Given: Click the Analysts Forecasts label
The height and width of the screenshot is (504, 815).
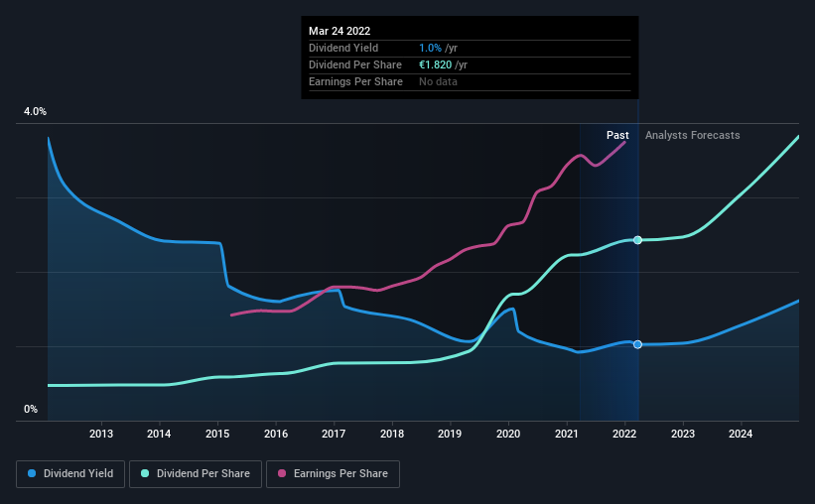Looking at the screenshot, I should tap(692, 135).
